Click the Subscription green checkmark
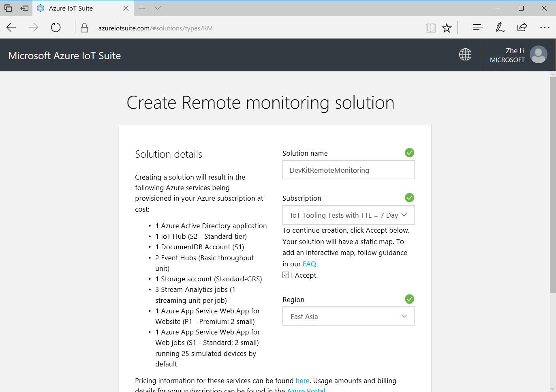Viewport: 556px width, 392px height. pyautogui.click(x=409, y=197)
